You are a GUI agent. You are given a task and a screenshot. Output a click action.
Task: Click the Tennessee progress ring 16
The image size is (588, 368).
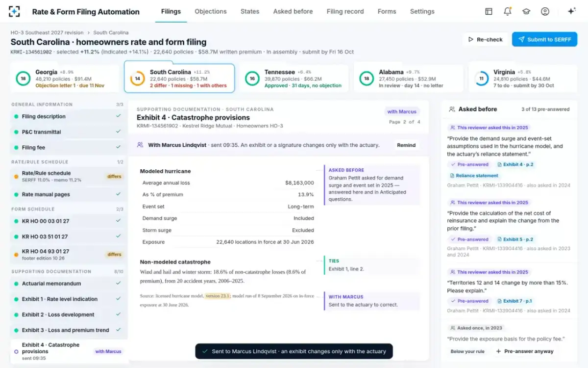click(252, 79)
